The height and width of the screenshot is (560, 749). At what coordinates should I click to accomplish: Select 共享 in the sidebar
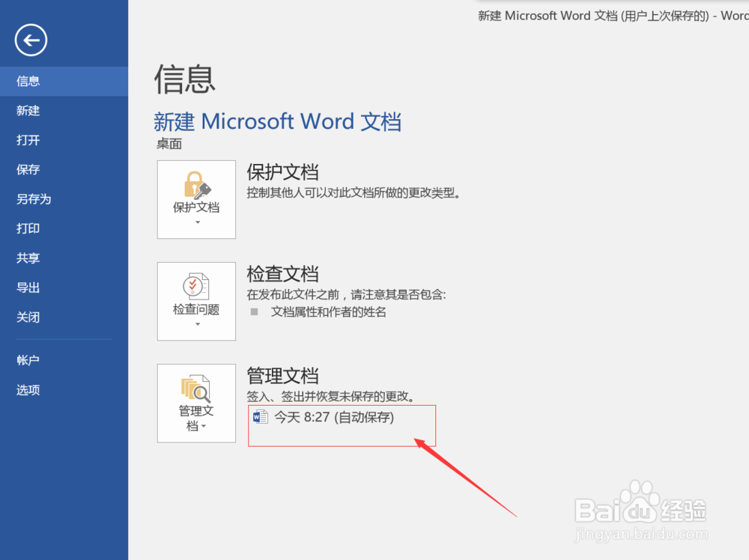point(64,258)
